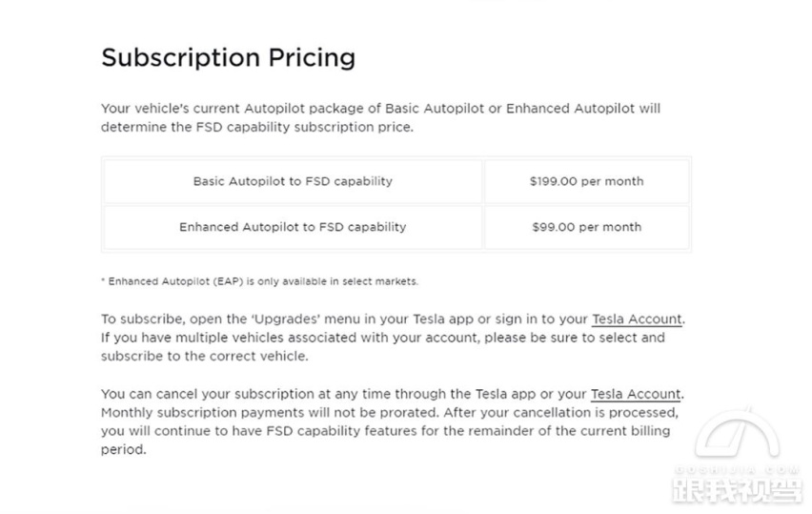Image resolution: width=812 pixels, height=514 pixels.
Task: Click the $199.00 per month price cell
Action: tap(587, 181)
